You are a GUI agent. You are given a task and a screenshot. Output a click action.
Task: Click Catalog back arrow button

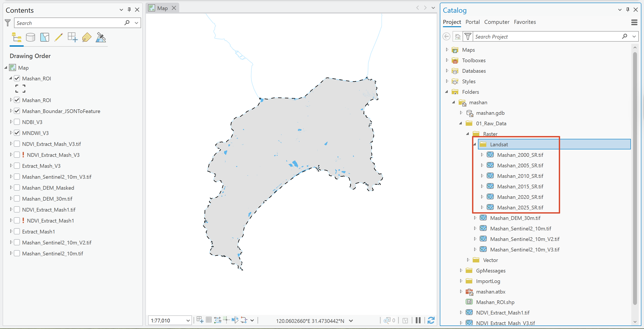click(x=446, y=37)
